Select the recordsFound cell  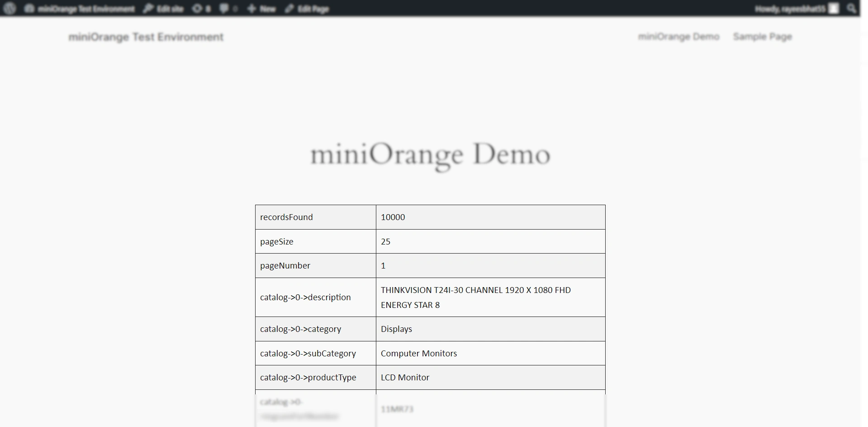[x=316, y=217]
